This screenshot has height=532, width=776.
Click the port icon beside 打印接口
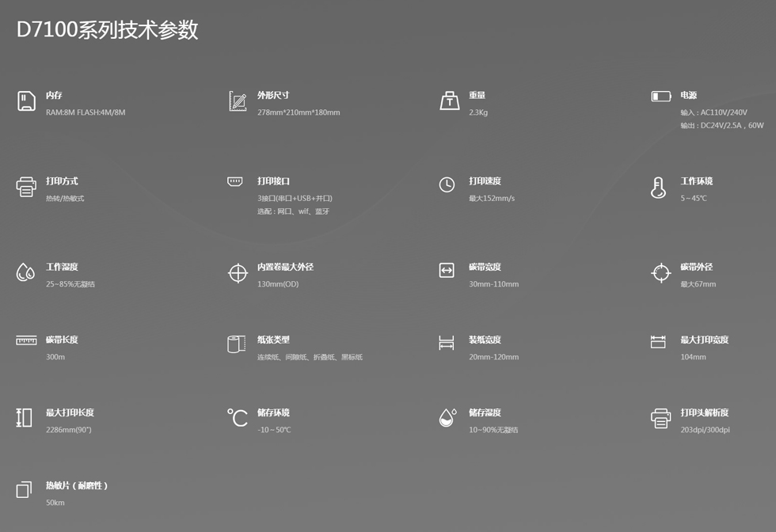(x=235, y=181)
